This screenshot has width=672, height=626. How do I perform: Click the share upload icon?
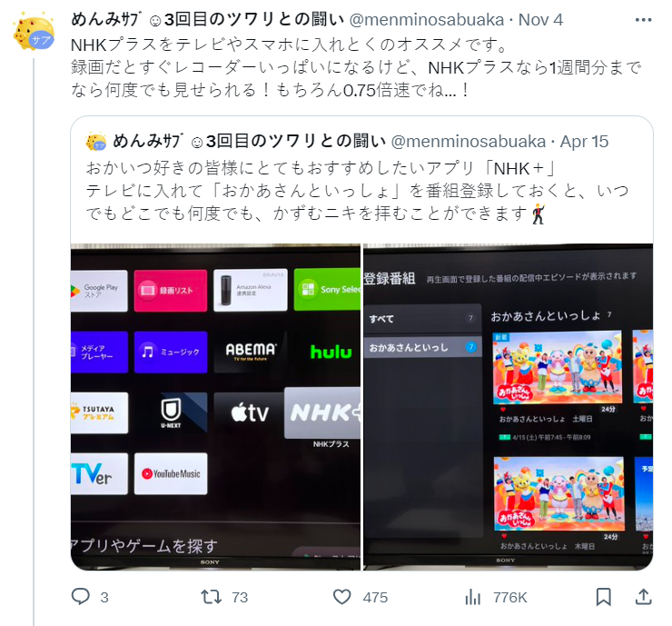pos(643,596)
